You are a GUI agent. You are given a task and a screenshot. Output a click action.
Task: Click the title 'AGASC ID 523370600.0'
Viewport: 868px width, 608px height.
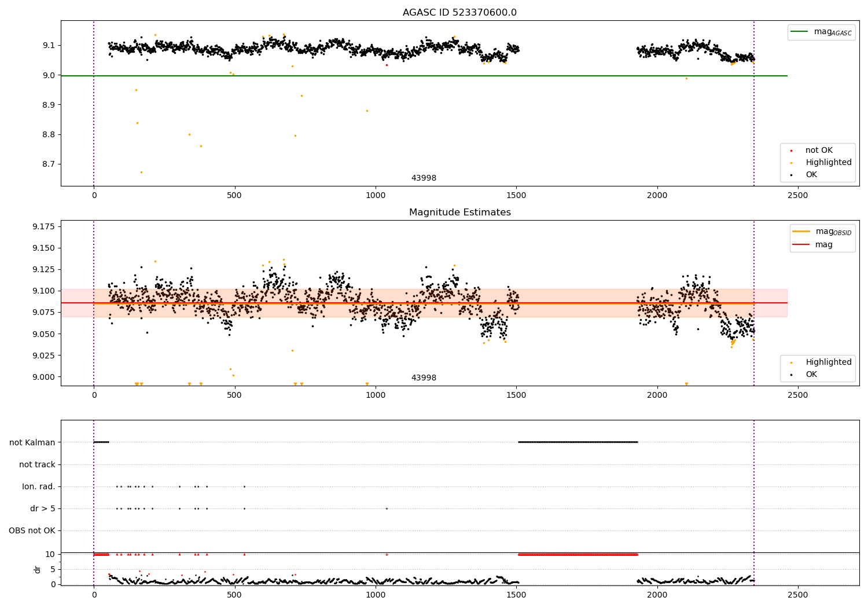point(459,13)
